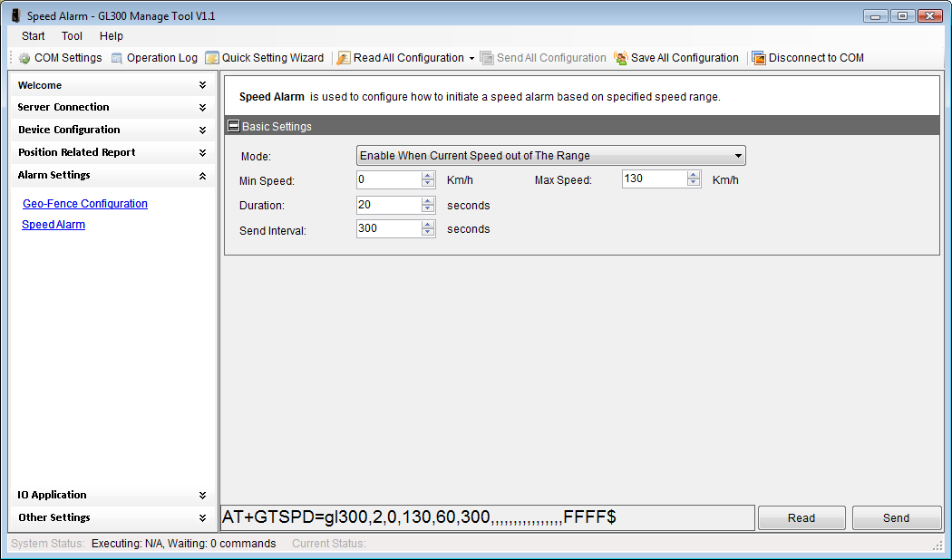Click the Send button
Screen dimensions: 952x560
point(896,517)
